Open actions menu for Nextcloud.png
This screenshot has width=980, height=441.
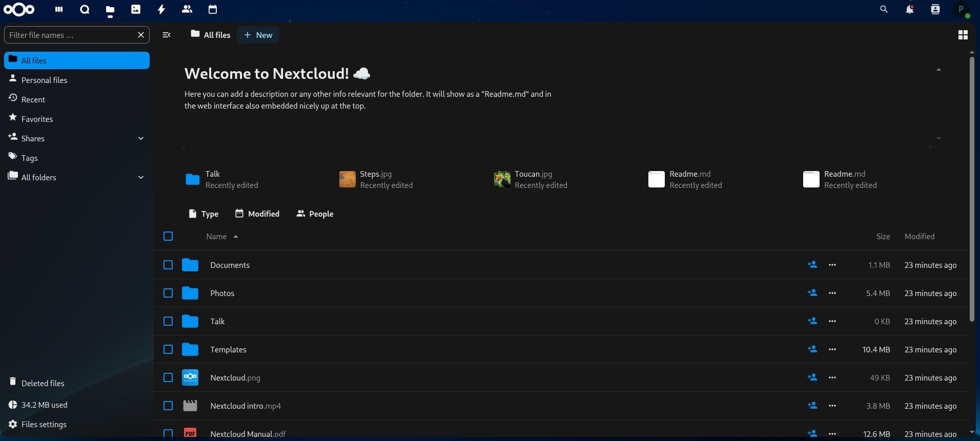click(x=832, y=377)
